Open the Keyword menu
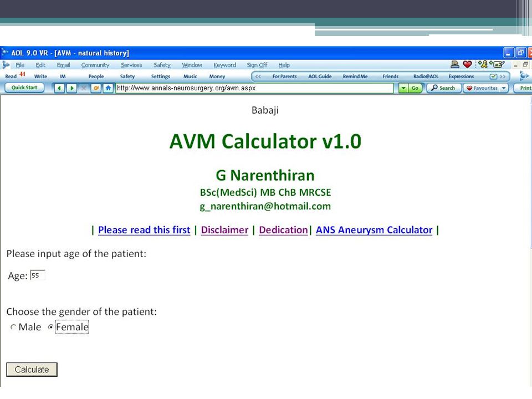 click(224, 65)
